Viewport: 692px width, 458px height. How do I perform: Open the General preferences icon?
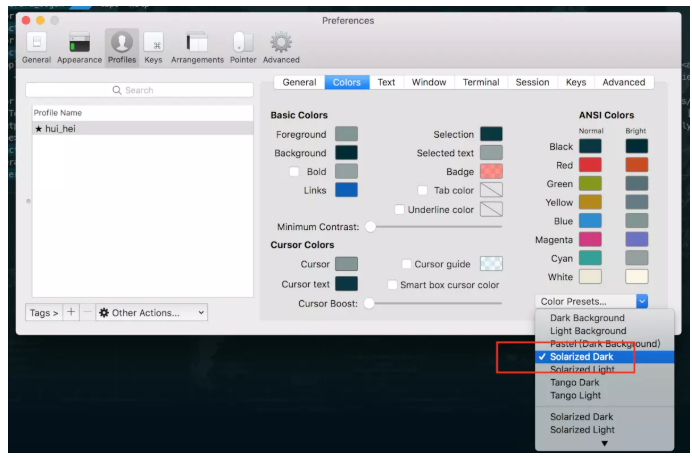tap(36, 46)
